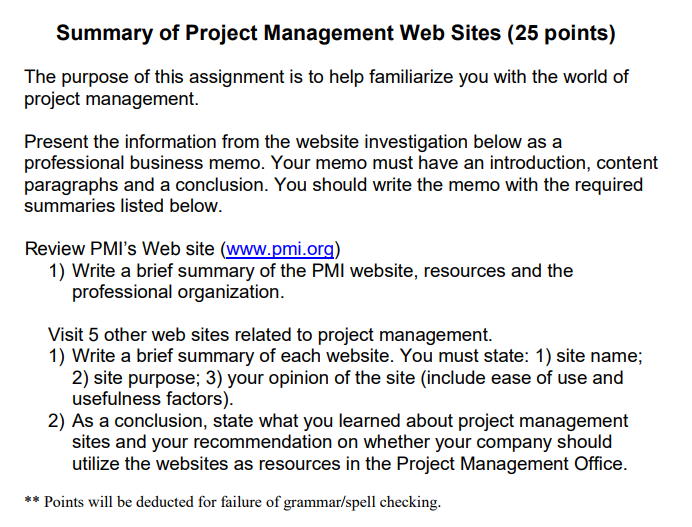This screenshot has width=692, height=527.
Task: Click the text 'usefulness factors).'
Action: [x=153, y=399]
